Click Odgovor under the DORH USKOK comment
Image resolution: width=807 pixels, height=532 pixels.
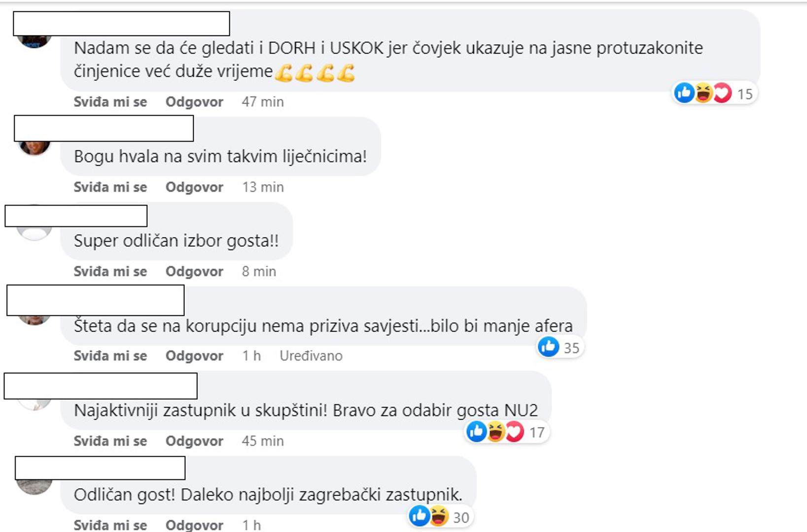[194, 102]
